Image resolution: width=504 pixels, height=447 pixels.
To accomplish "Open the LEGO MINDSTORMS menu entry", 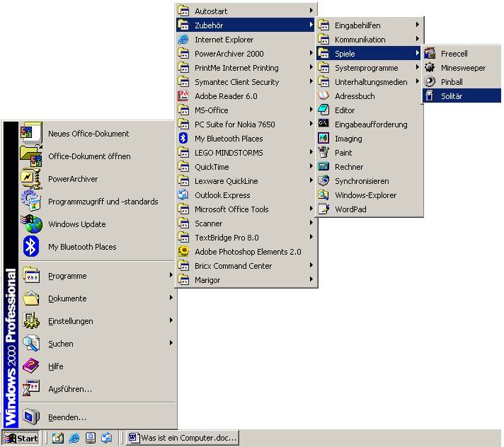I will tap(246, 152).
